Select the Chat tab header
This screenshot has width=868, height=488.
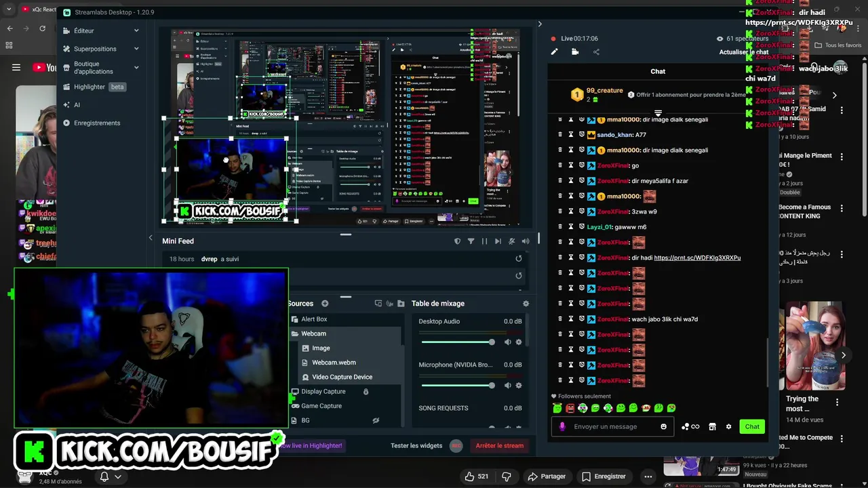(x=658, y=71)
